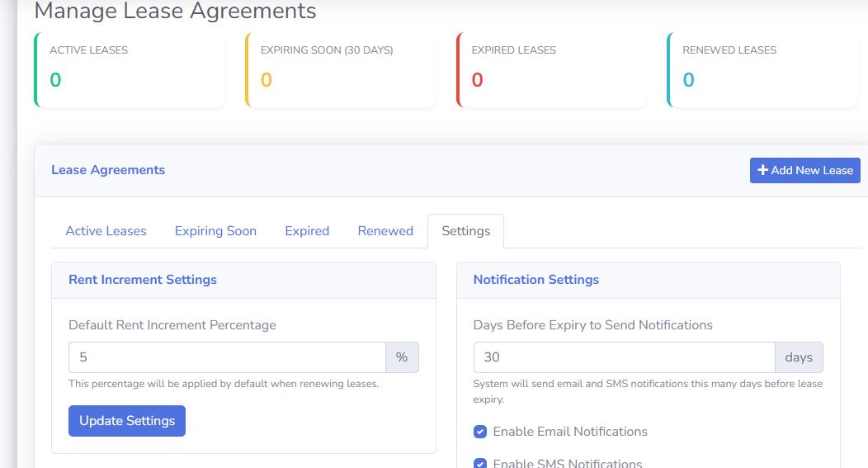868x468 pixels.
Task: Switch to the Active Leases tab
Action: 106,231
